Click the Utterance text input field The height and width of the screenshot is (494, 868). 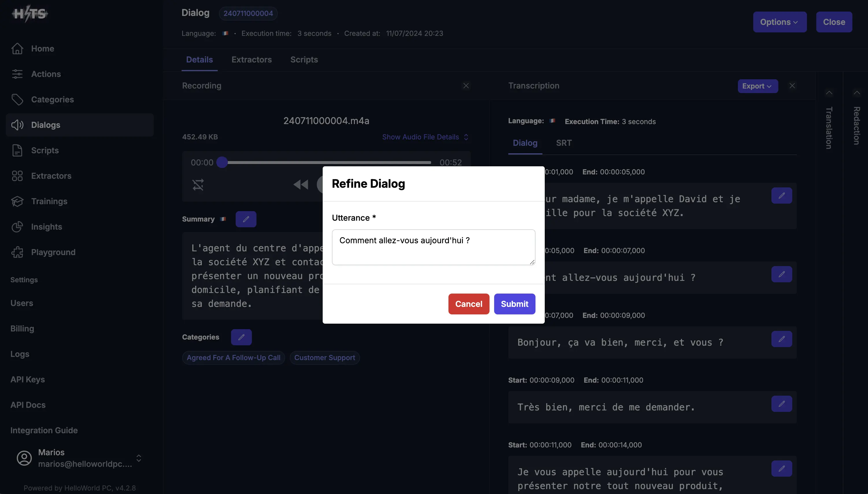coord(433,247)
